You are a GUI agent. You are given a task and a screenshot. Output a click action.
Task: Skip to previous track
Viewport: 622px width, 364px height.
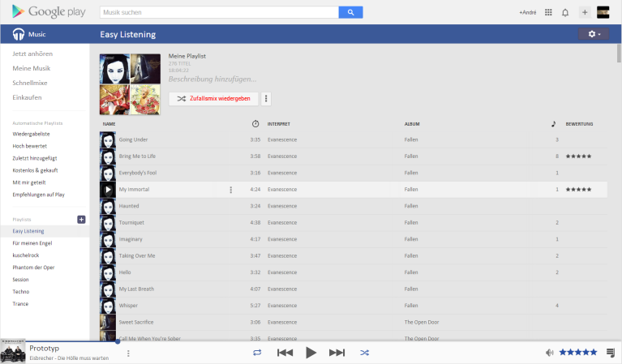285,353
